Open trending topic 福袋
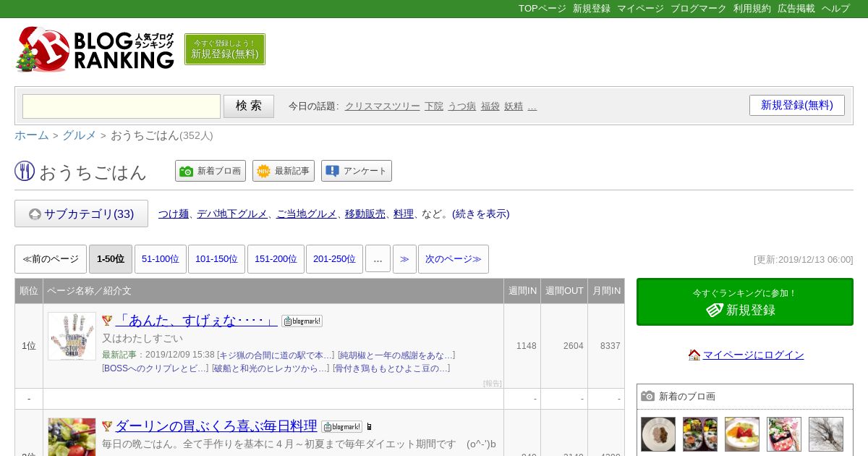The width and height of the screenshot is (868, 456). coord(490,106)
